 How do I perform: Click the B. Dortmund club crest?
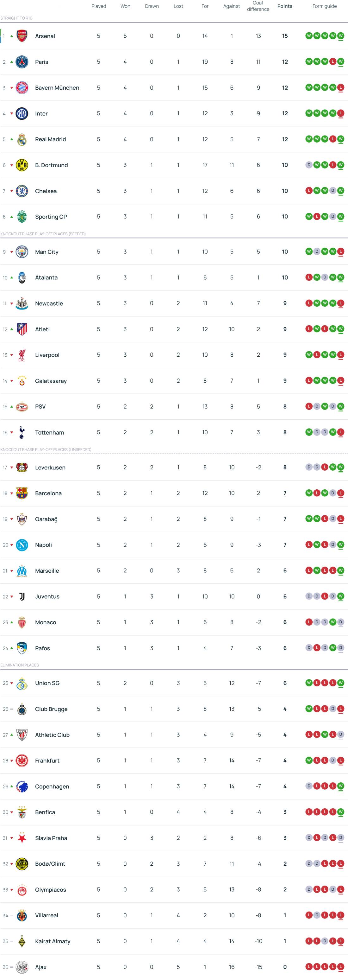(22, 165)
